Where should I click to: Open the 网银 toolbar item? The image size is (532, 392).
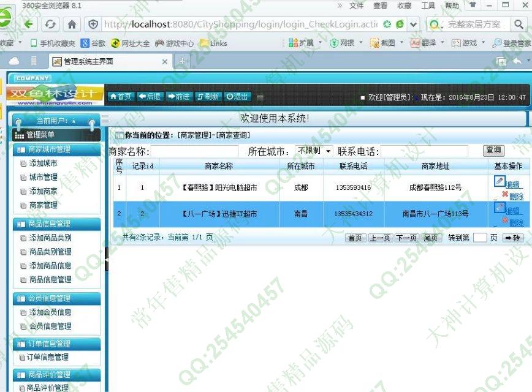(343, 43)
